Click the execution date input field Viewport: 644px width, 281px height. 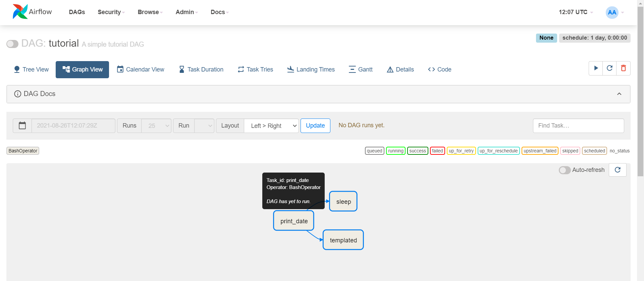[x=73, y=126]
